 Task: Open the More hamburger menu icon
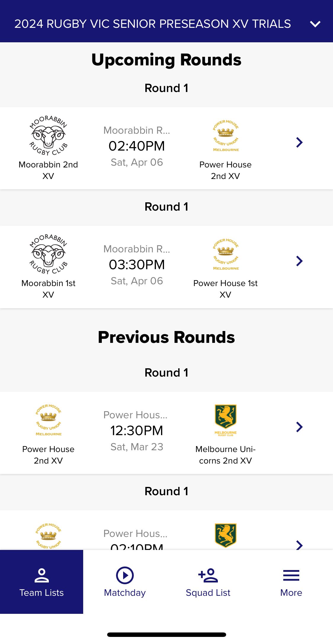(x=291, y=575)
